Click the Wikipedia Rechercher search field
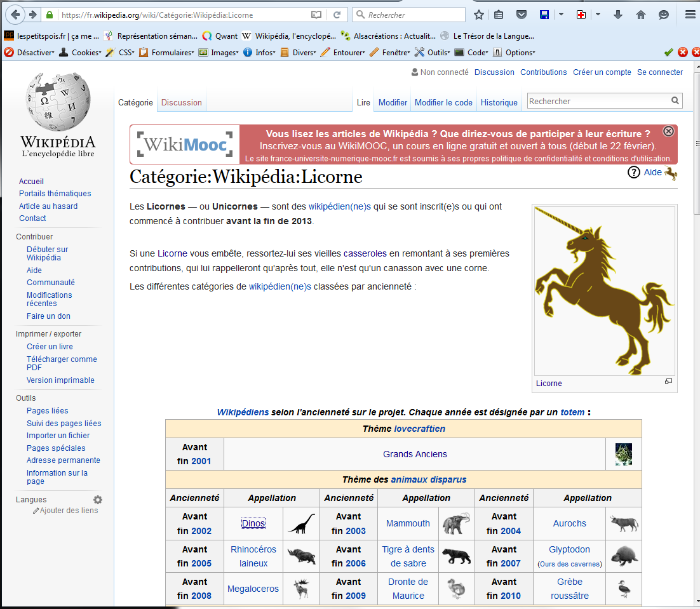This screenshot has height=609, width=700. click(597, 101)
